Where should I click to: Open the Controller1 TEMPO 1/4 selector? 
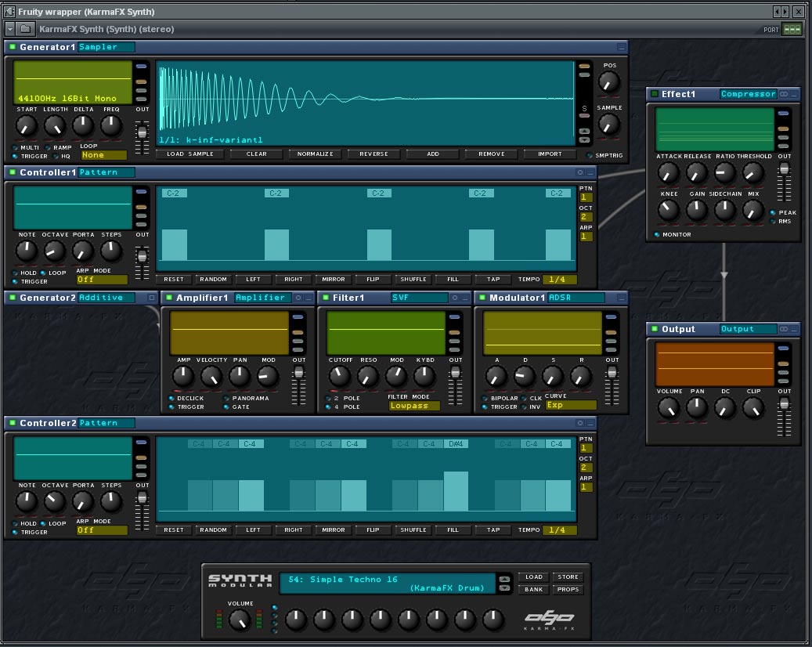coord(560,280)
